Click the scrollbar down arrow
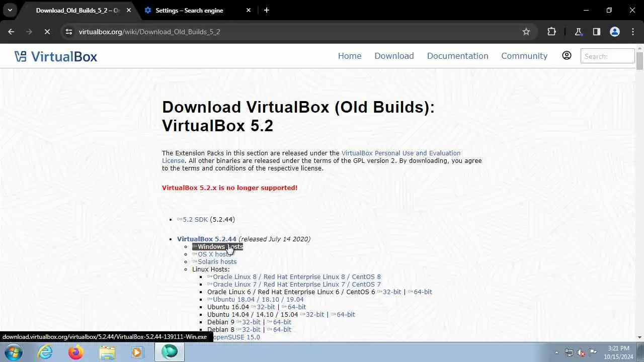 coord(639,337)
